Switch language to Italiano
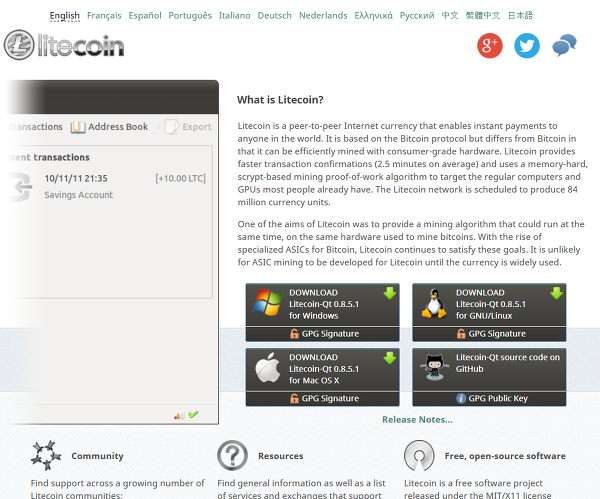 [x=235, y=16]
